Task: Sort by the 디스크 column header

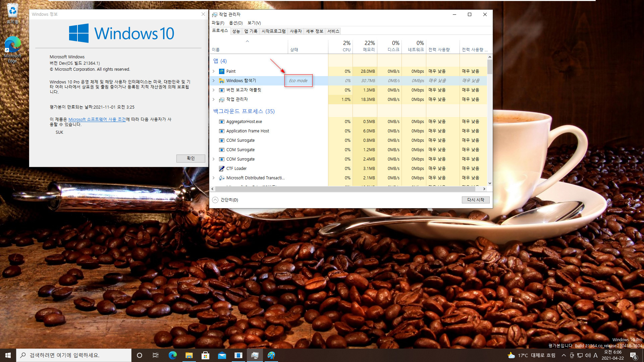Action: click(389, 46)
